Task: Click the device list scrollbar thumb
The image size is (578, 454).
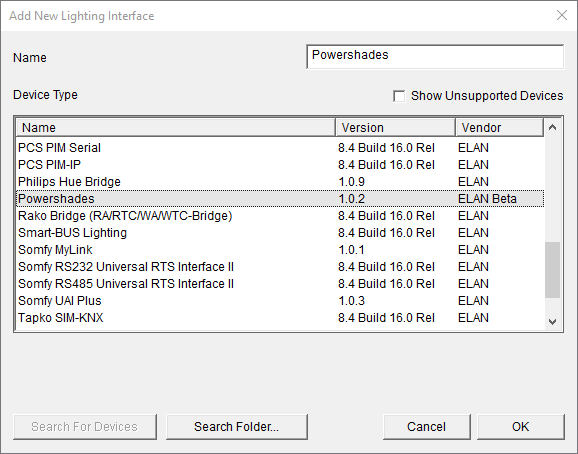Action: click(x=552, y=270)
